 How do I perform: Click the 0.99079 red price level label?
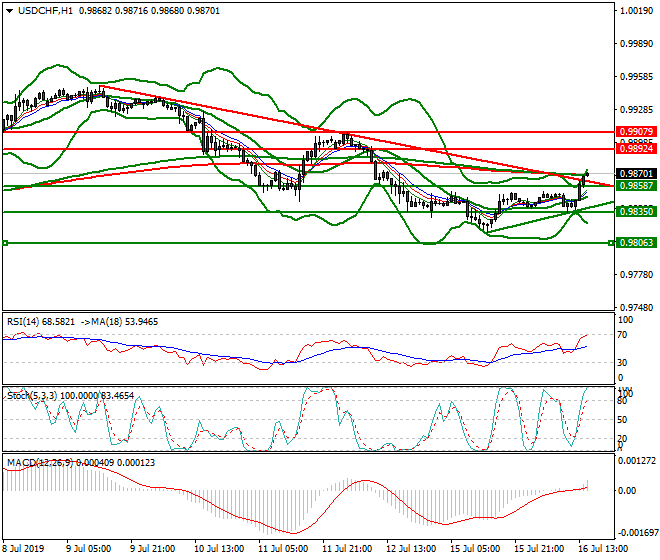(x=636, y=132)
